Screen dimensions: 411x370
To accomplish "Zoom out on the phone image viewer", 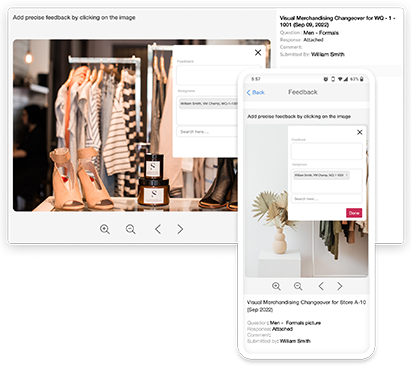I will pyautogui.click(x=298, y=286).
